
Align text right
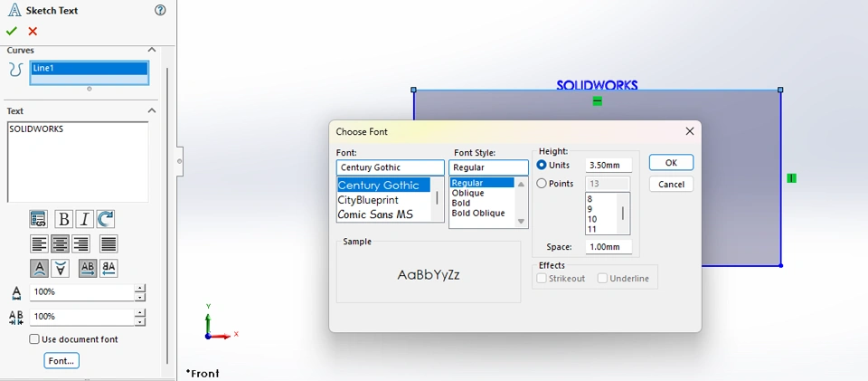coord(80,243)
